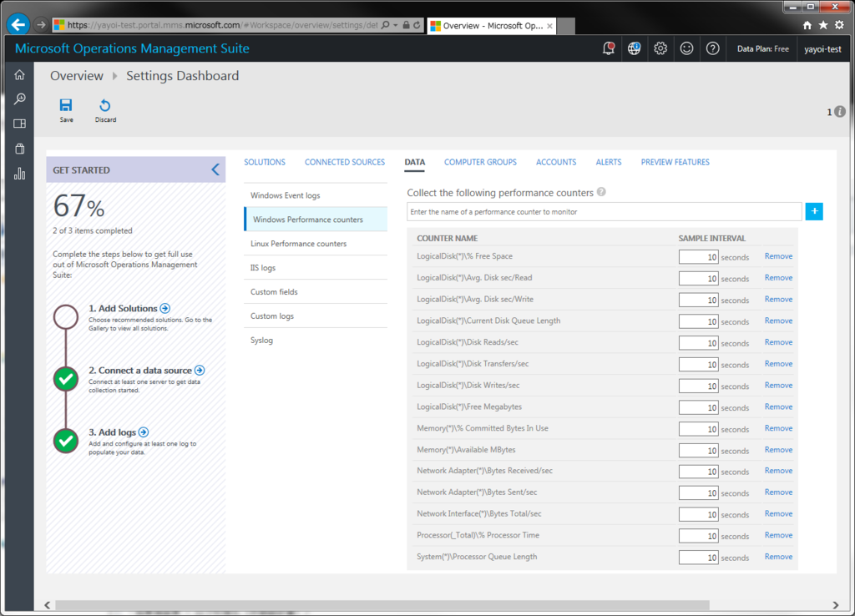The height and width of the screenshot is (616, 855).
Task: Select IIS logs
Action: (316, 268)
